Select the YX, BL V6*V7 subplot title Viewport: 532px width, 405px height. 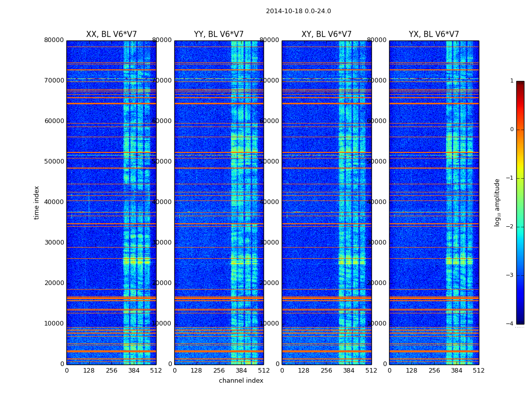(434, 34)
